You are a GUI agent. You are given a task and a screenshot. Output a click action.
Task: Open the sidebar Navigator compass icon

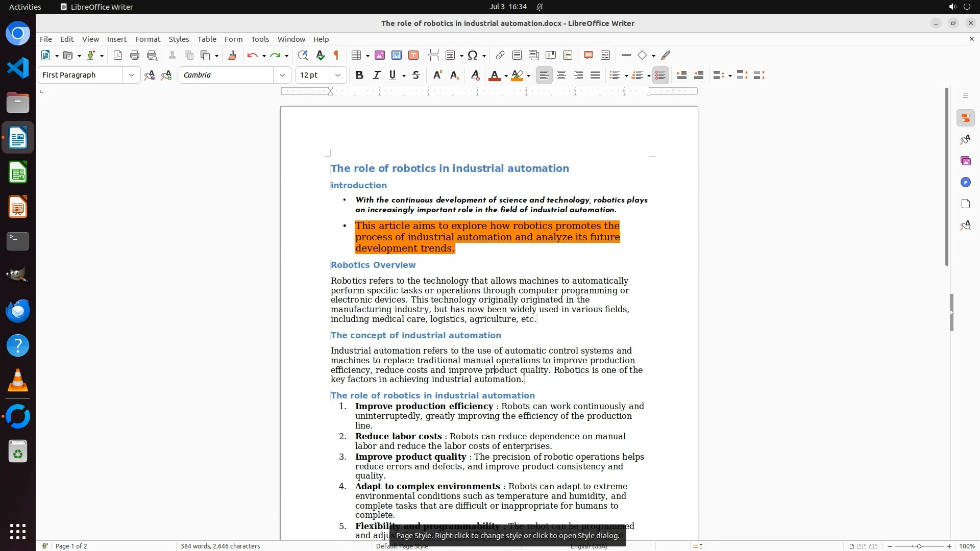pos(965,183)
